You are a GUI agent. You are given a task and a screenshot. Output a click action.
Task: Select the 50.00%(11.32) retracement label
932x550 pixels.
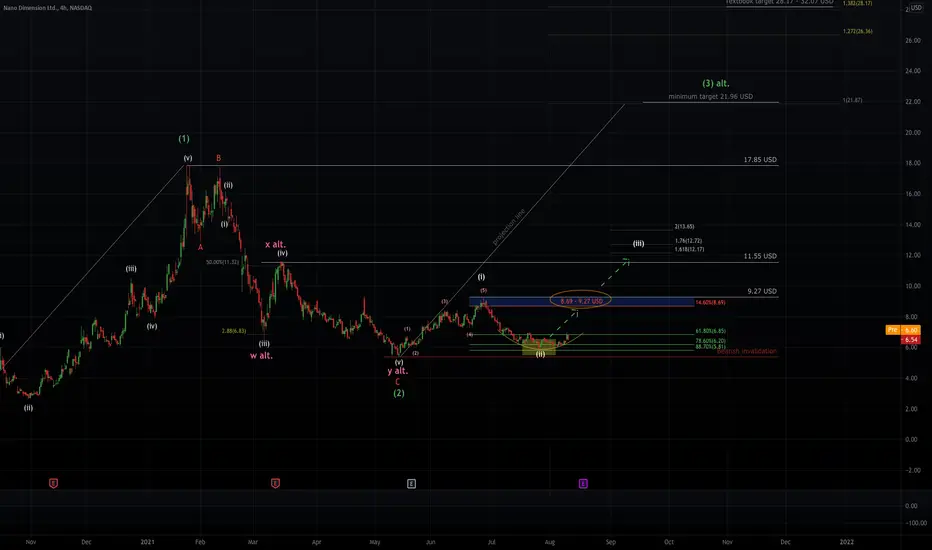(222, 262)
